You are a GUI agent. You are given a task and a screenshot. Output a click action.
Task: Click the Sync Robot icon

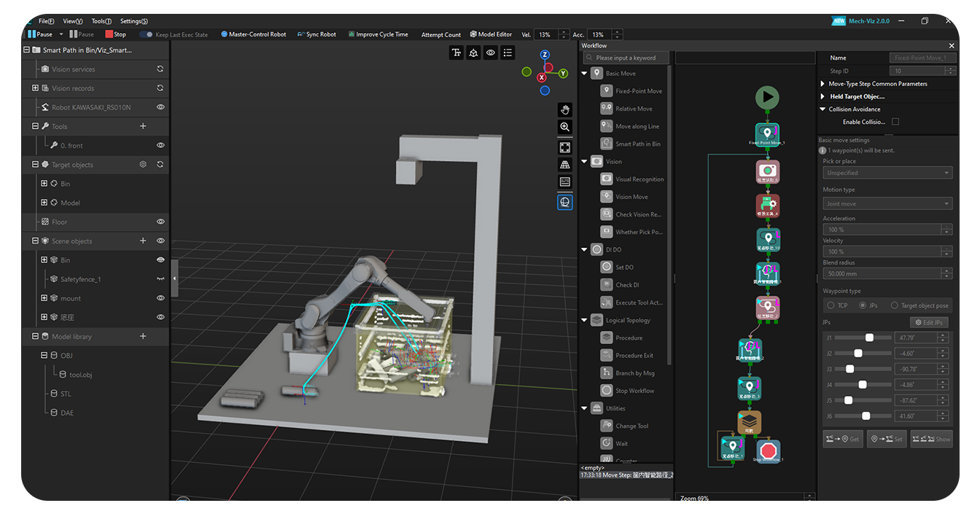(x=301, y=34)
